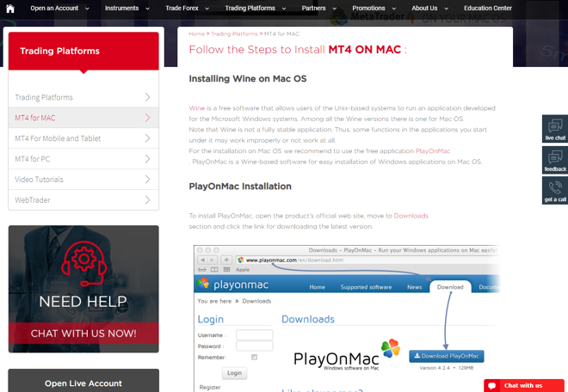This screenshot has width=568, height=392.
Task: Go to the home page icon
Action: 10,9
